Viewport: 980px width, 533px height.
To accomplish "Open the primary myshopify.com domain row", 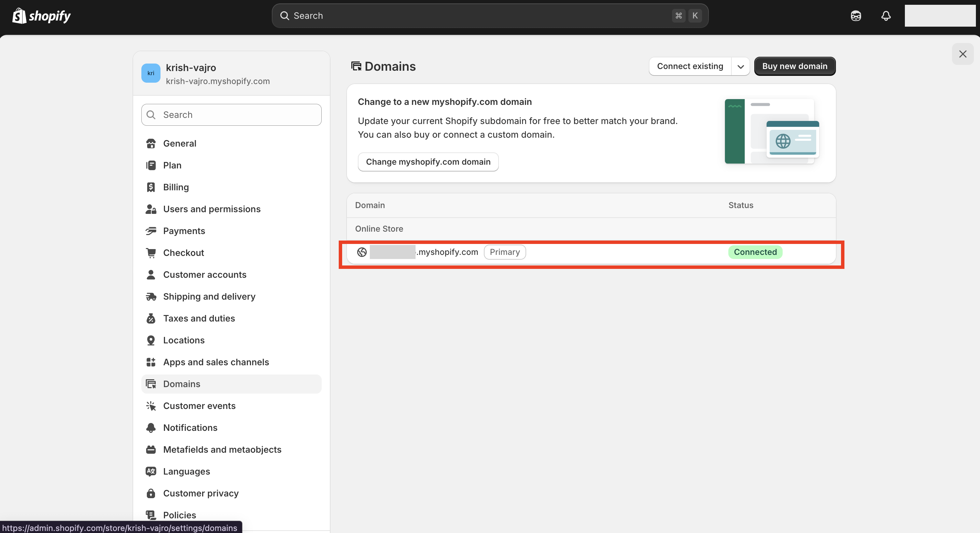I will 447,252.
